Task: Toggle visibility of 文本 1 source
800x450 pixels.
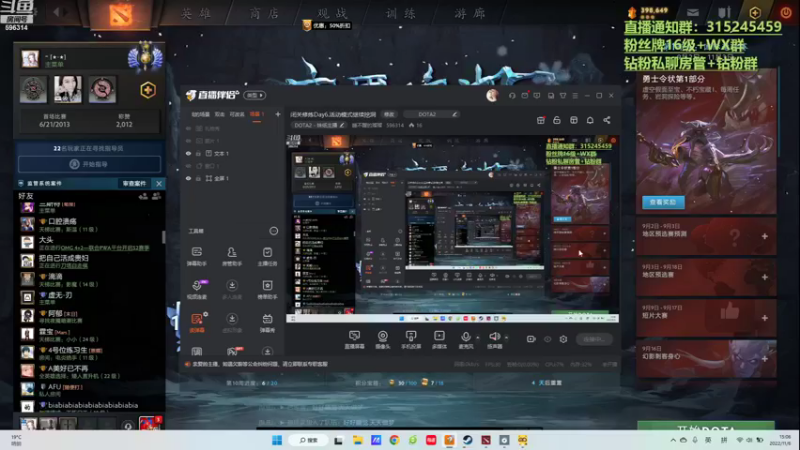Action: pos(188,154)
